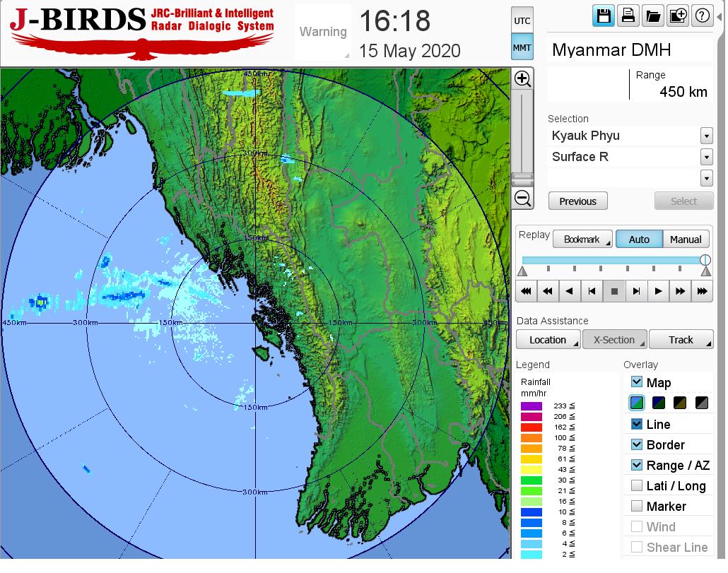Enable the Lati / Long overlay
This screenshot has height=573, width=728.
pos(637,485)
